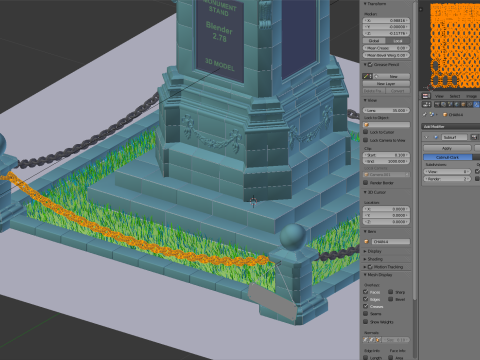Click the Mean Crease slider

point(386,48)
